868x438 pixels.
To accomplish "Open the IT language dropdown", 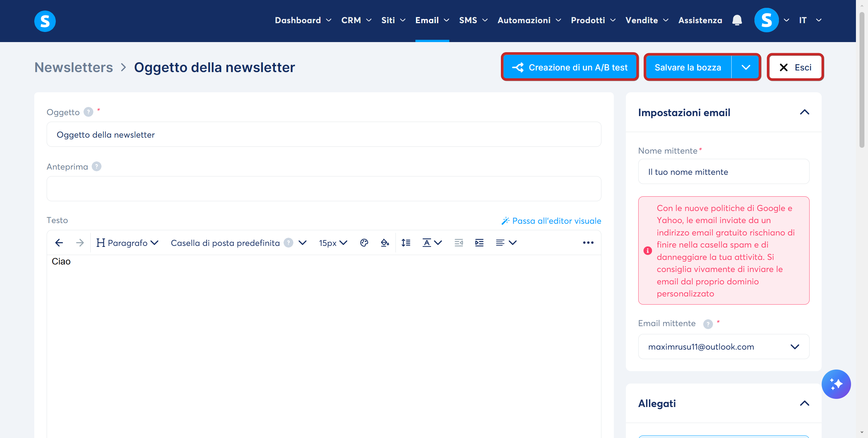I will [x=810, y=20].
